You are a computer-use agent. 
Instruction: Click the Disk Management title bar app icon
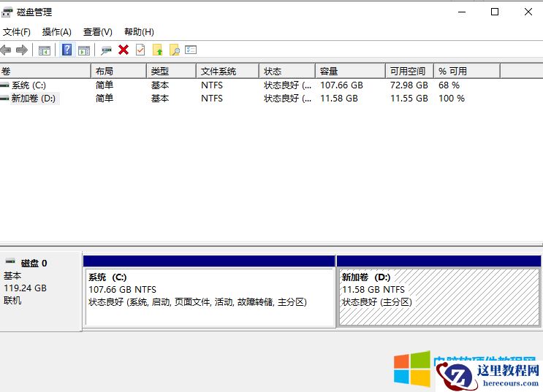click(7, 12)
